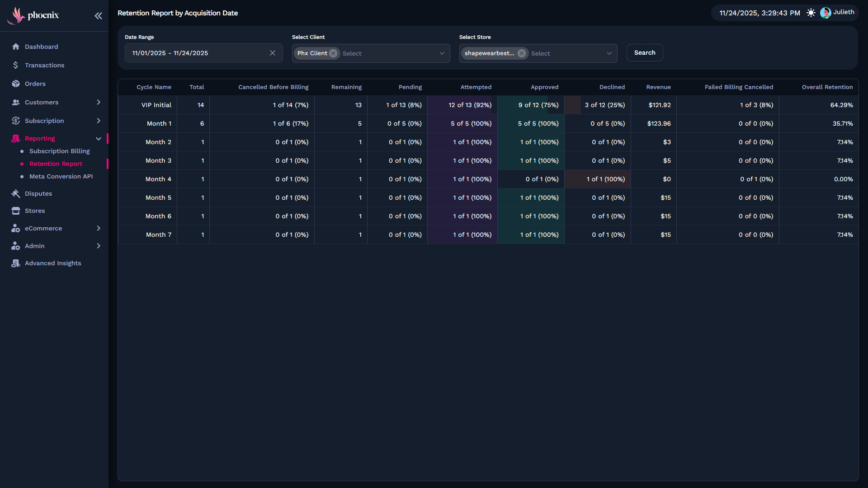This screenshot has width=868, height=488.
Task: Remove the shapewearbest store tag
Action: coord(522,53)
